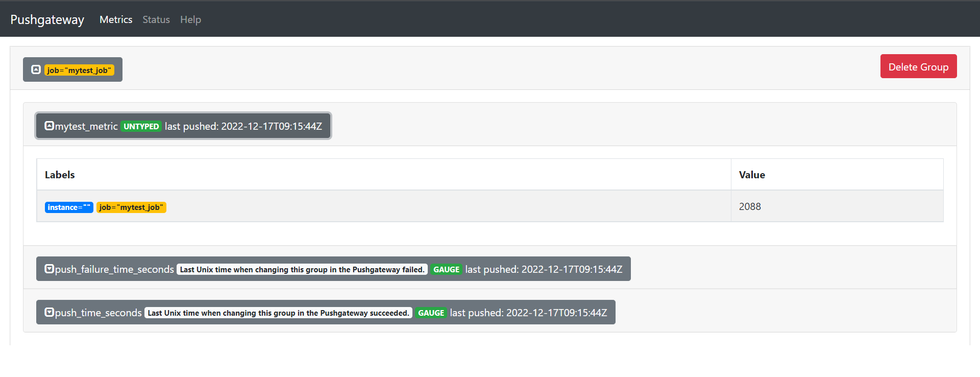Go to Pushgateway home brand link
The width and height of the screenshot is (980, 377).
(x=47, y=19)
